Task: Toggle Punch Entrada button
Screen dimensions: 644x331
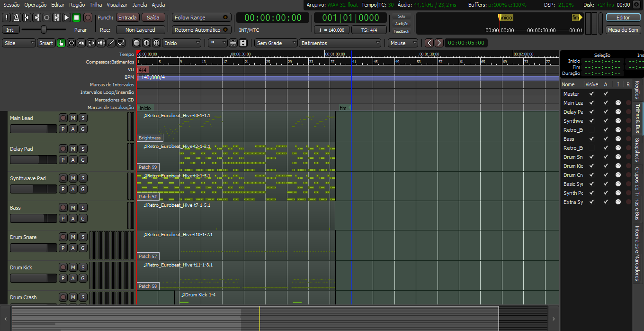Action: pos(127,18)
